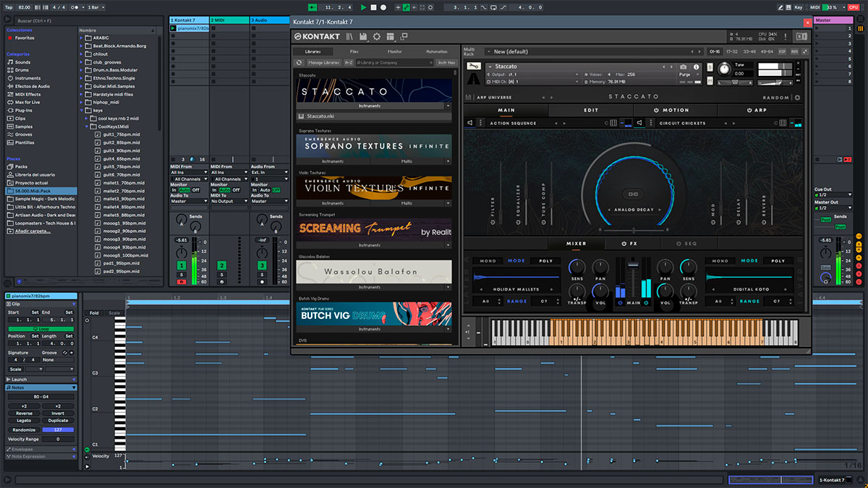The width and height of the screenshot is (868, 488).
Task: Set layer A mode to Mono
Action: click(x=488, y=261)
